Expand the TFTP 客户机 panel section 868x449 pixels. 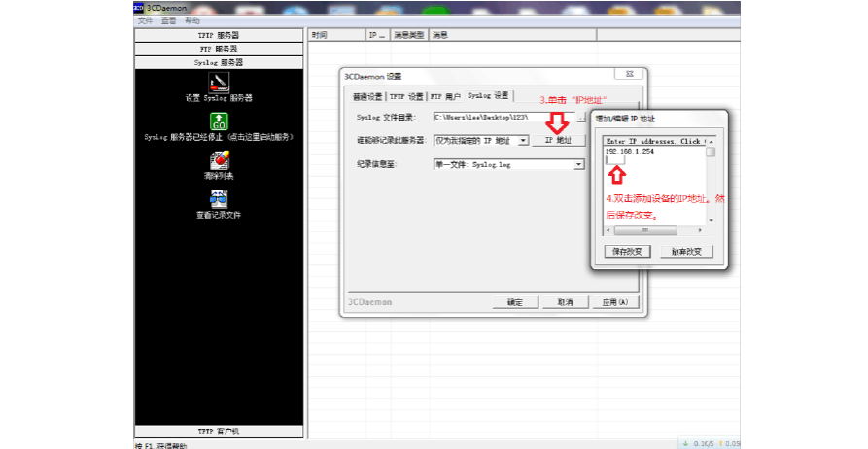(x=219, y=432)
